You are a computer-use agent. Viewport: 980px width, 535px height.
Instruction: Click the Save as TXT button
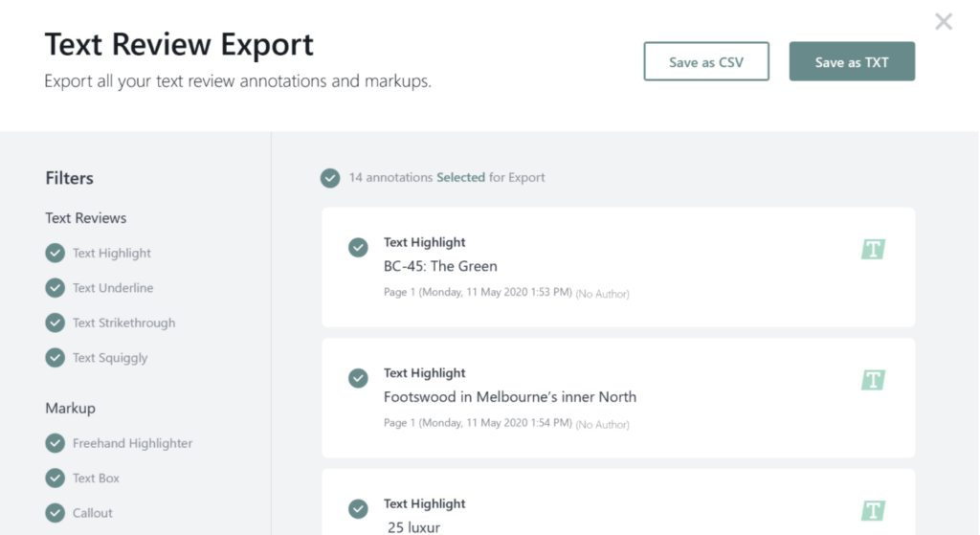(x=852, y=62)
